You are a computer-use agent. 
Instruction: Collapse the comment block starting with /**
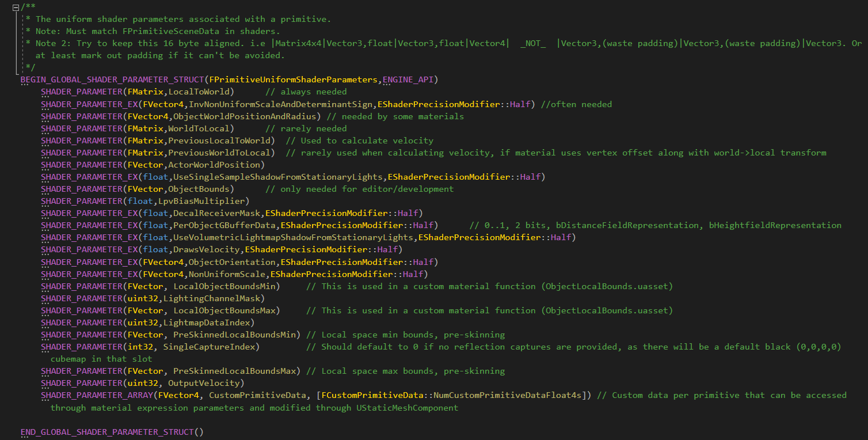[x=16, y=7]
